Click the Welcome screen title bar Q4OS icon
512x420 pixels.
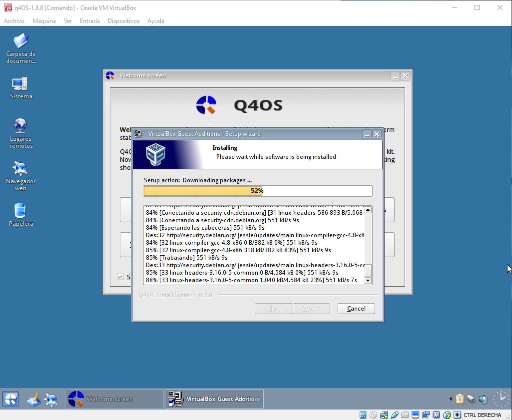(x=110, y=75)
